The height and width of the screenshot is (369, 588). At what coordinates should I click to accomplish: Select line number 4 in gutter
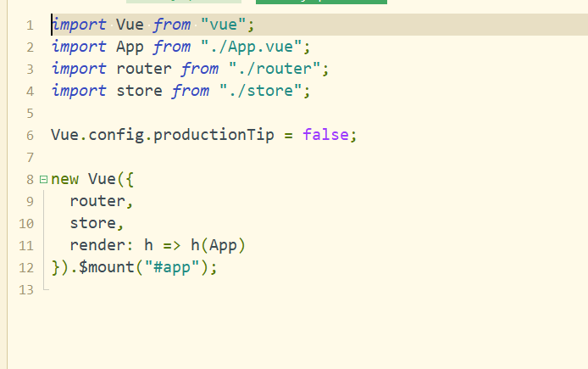[x=30, y=92]
